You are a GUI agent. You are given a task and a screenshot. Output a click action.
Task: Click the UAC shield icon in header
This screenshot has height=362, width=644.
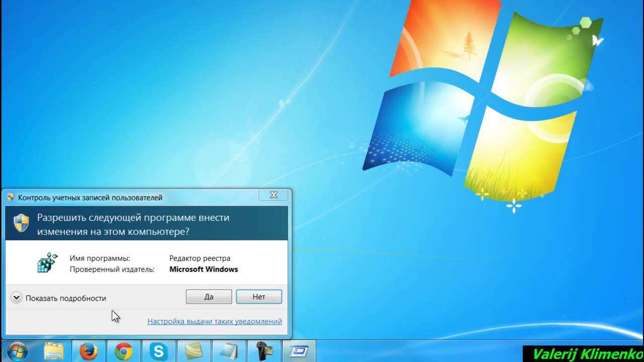[x=21, y=223]
